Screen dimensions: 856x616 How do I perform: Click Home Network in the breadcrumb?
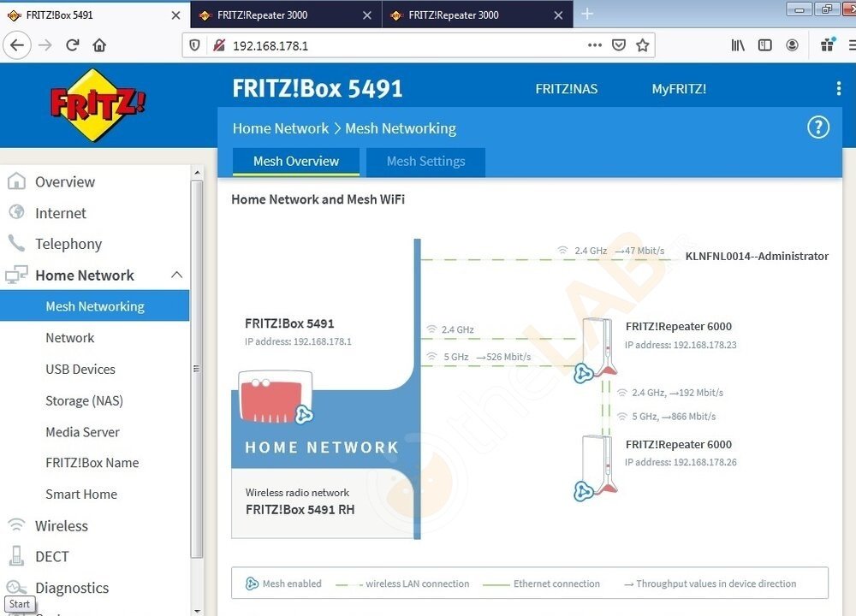(x=281, y=128)
